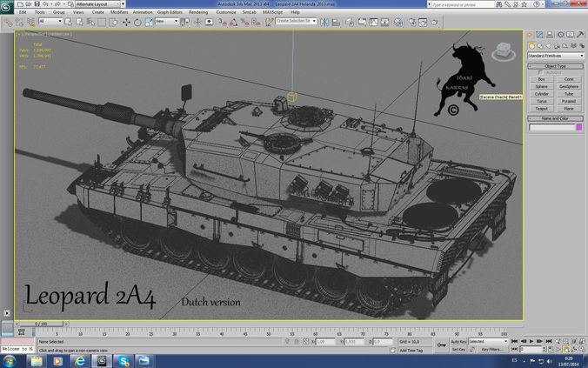Click the New Scene icon in the quick access toolbar

coord(20,4)
